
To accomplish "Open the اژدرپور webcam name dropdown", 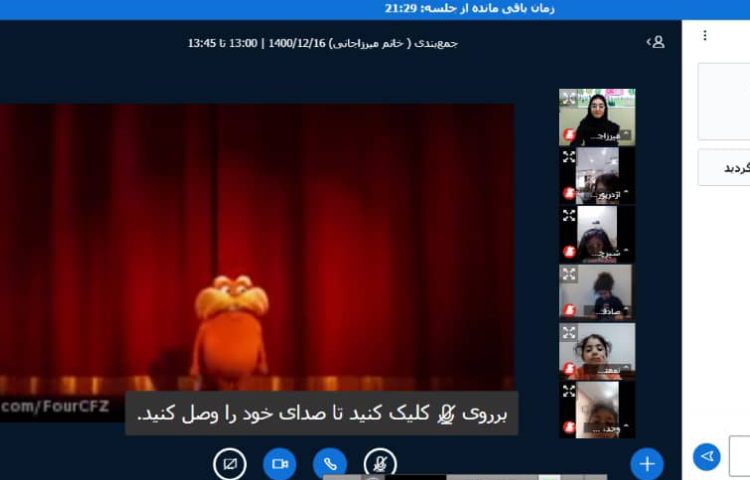I will [608, 195].
